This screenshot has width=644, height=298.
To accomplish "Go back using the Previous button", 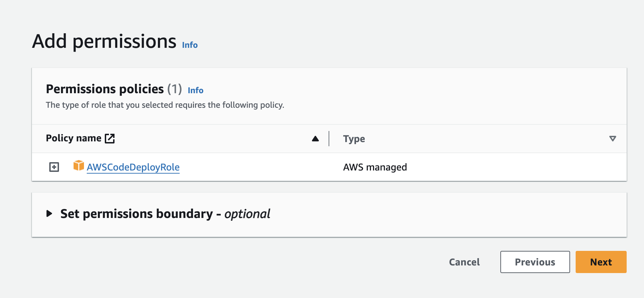I will (535, 262).
